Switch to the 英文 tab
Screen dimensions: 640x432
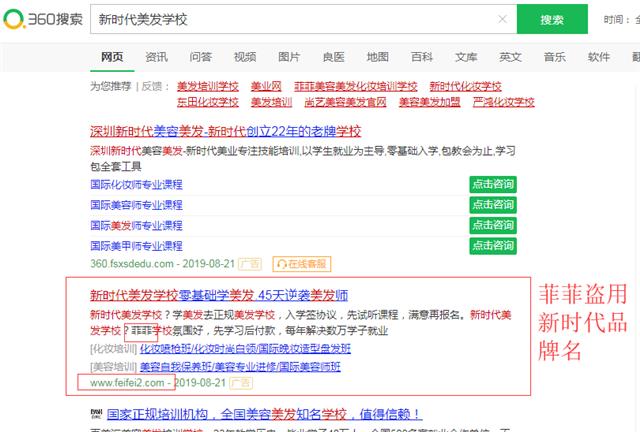click(x=510, y=57)
